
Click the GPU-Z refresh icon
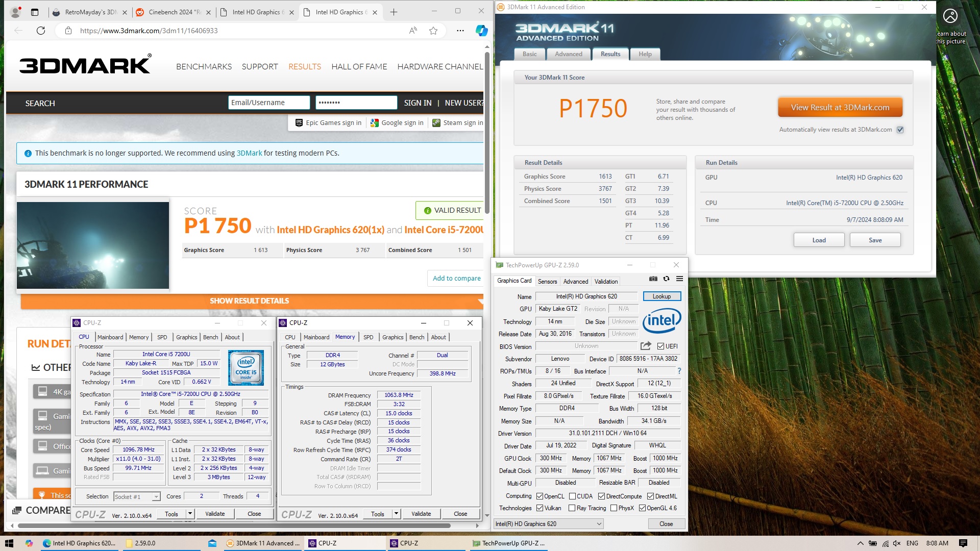(x=666, y=279)
